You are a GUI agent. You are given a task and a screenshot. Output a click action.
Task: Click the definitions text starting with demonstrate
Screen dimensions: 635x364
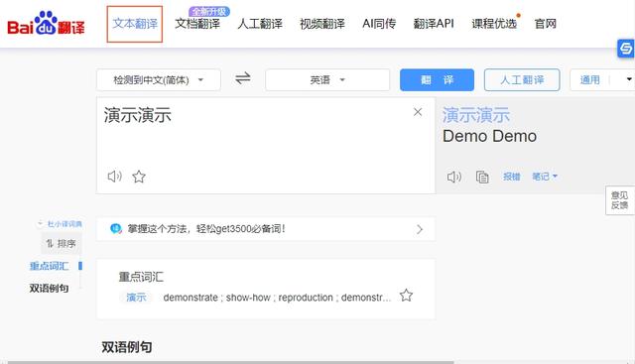277,298
